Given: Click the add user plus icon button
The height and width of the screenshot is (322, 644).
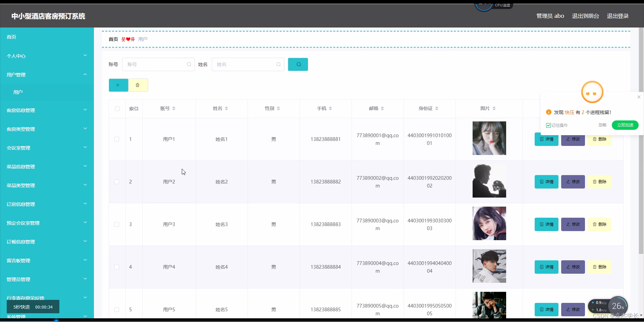Looking at the screenshot, I should [x=118, y=85].
